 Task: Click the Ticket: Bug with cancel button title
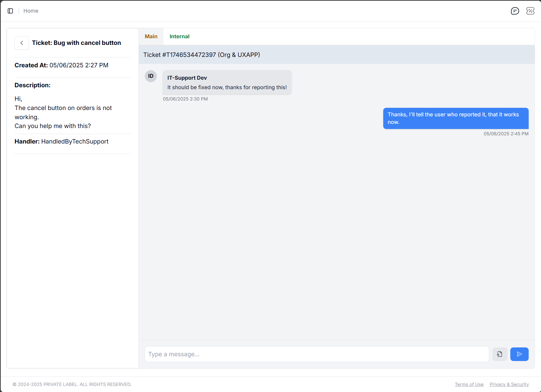[76, 43]
